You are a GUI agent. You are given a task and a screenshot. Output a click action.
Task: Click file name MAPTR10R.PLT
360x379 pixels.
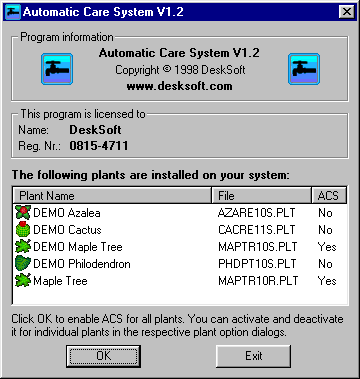click(x=258, y=281)
